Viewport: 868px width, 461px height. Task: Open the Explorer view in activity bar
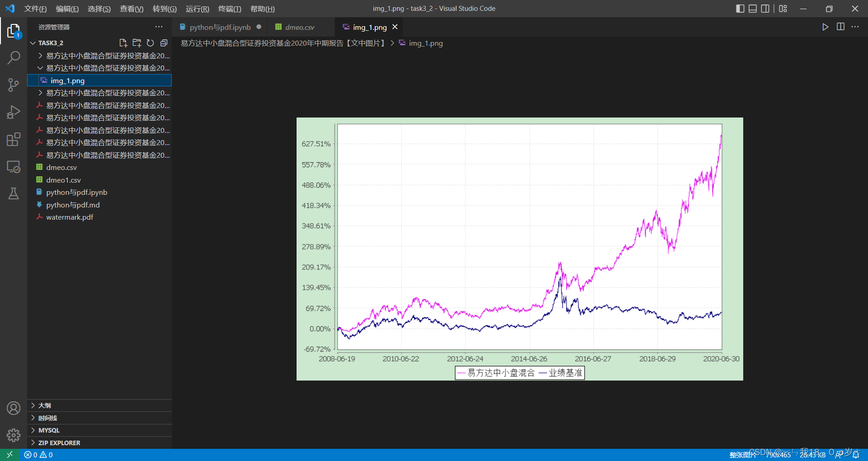tap(14, 31)
